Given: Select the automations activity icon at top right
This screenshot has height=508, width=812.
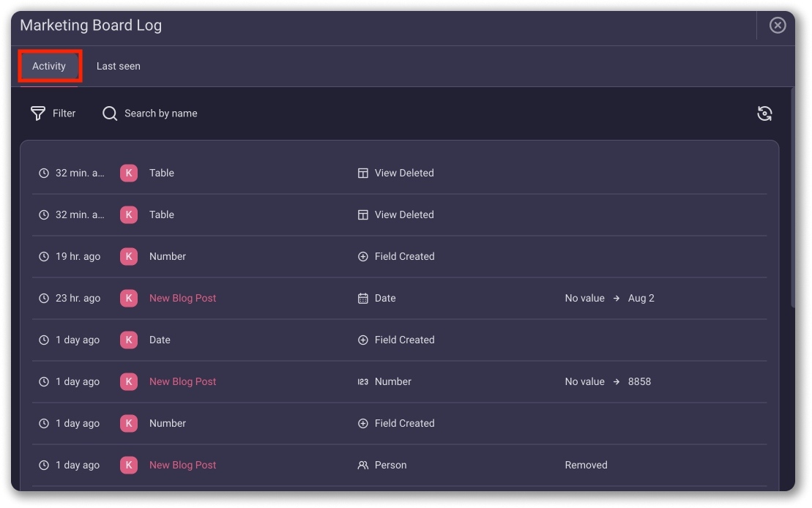Looking at the screenshot, I should click(x=764, y=113).
